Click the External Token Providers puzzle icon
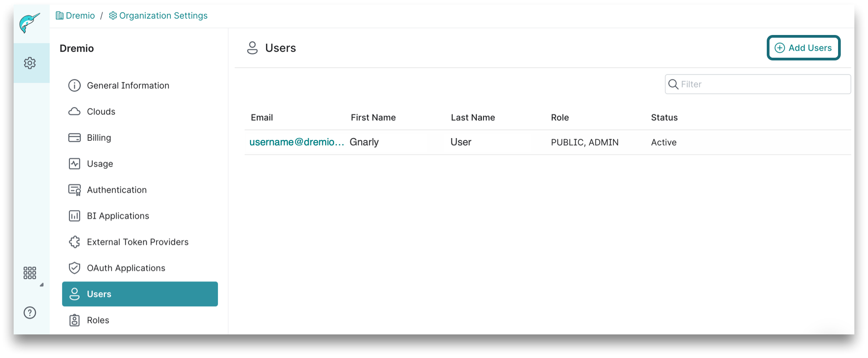This screenshot has width=868, height=358. (x=74, y=242)
